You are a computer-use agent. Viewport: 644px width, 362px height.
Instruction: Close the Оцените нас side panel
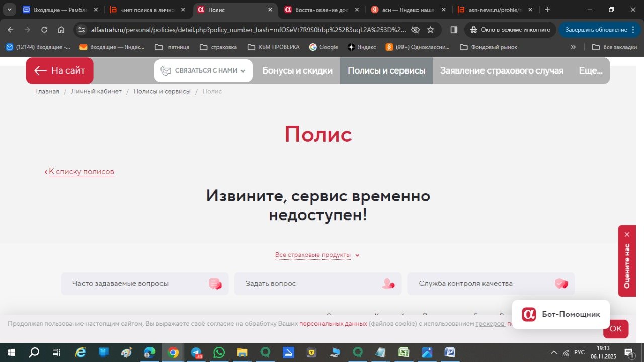[627, 234]
